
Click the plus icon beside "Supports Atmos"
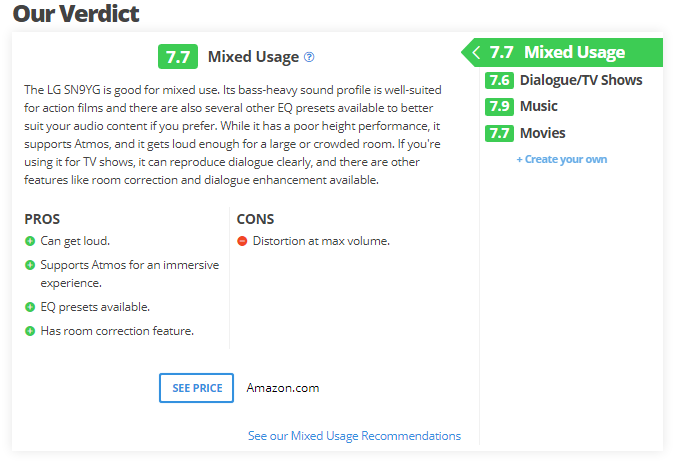[30, 265]
